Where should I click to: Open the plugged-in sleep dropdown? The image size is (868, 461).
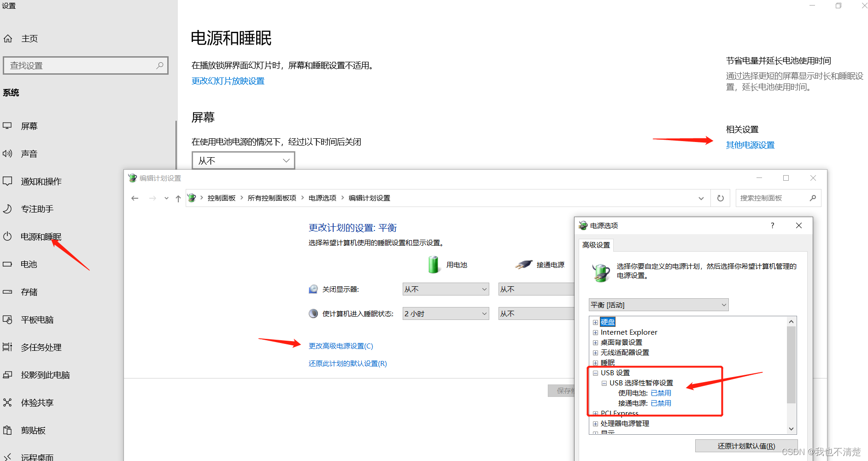click(536, 313)
